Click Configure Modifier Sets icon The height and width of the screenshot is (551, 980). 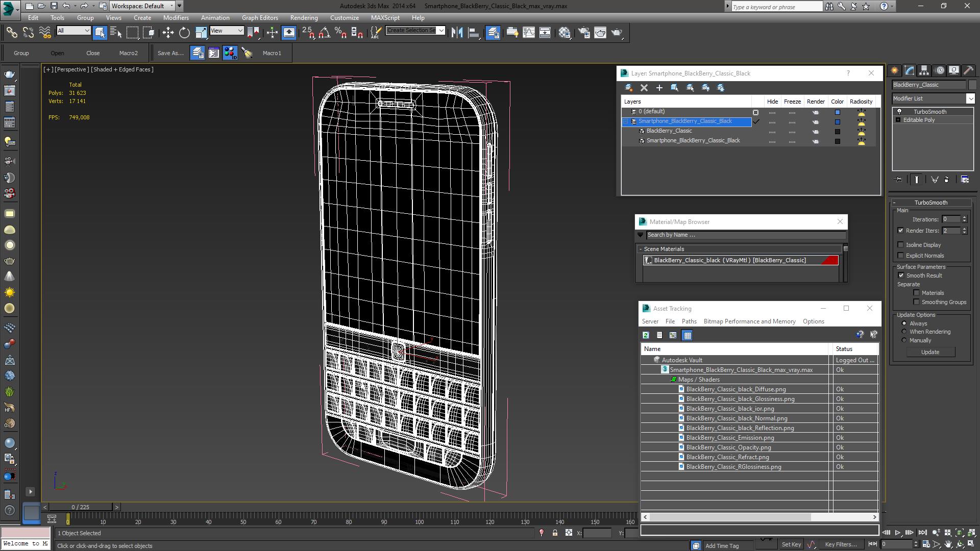coord(965,180)
